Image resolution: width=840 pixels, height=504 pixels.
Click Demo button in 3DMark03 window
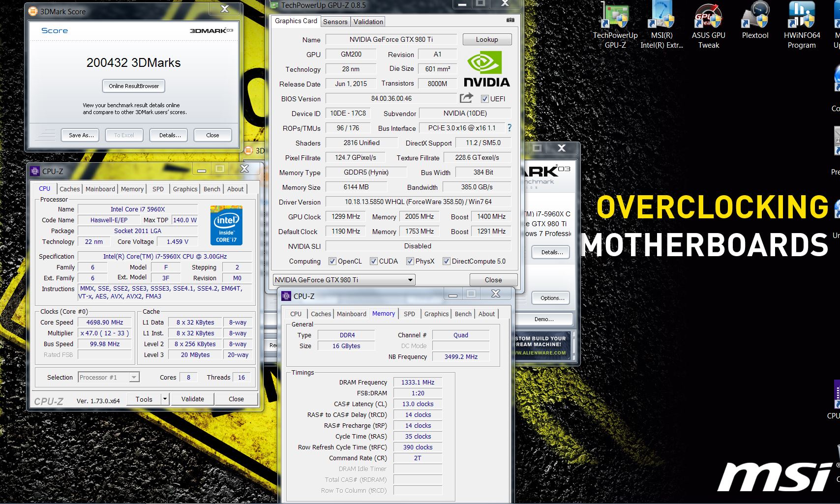pos(544,319)
